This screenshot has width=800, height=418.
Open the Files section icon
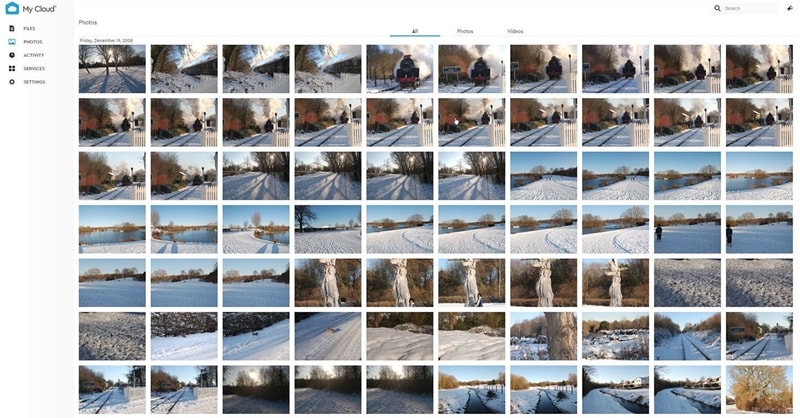coord(12,29)
